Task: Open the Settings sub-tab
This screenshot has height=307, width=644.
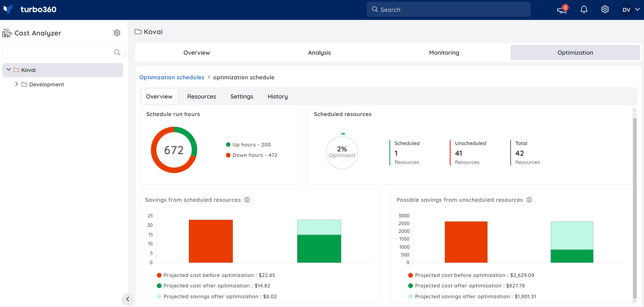Action: [x=242, y=96]
